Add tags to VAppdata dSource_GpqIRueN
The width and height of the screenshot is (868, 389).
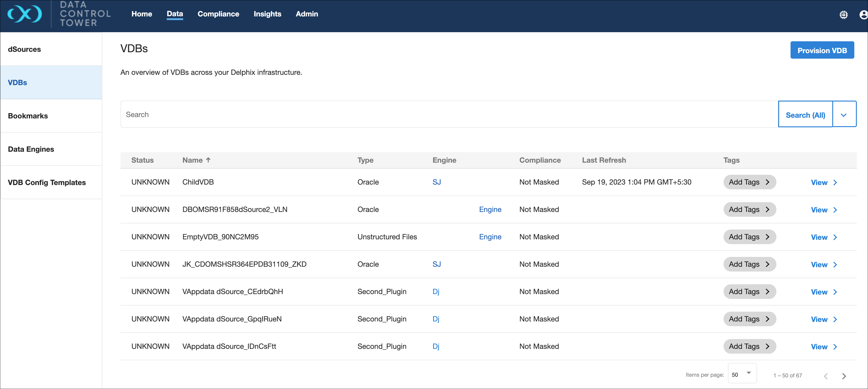pyautogui.click(x=749, y=319)
